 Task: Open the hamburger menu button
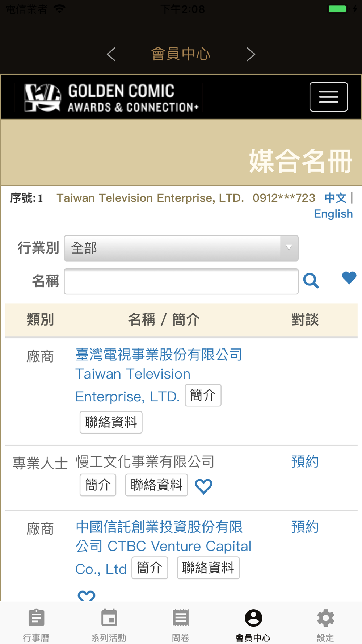(x=328, y=97)
